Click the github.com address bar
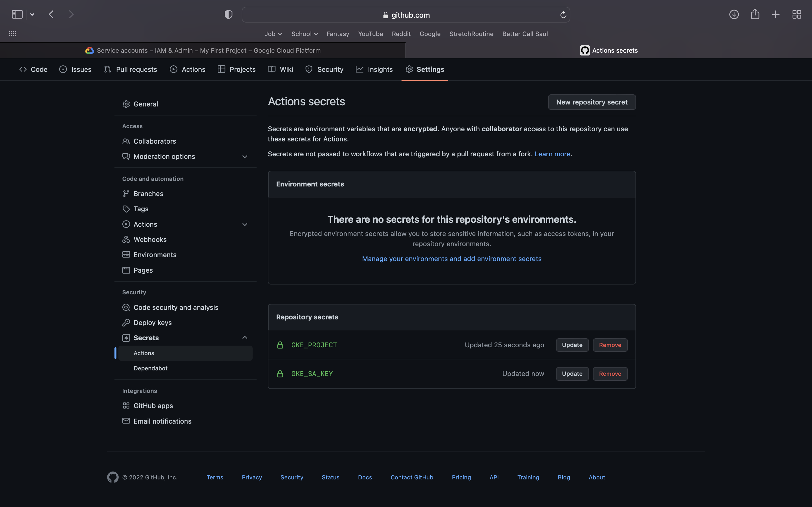 coord(406,15)
